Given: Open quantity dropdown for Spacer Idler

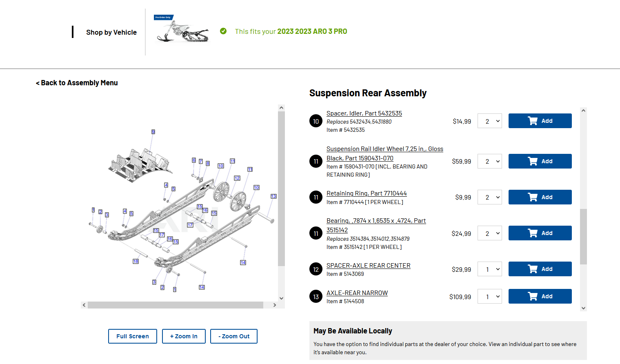Looking at the screenshot, I should [x=489, y=121].
